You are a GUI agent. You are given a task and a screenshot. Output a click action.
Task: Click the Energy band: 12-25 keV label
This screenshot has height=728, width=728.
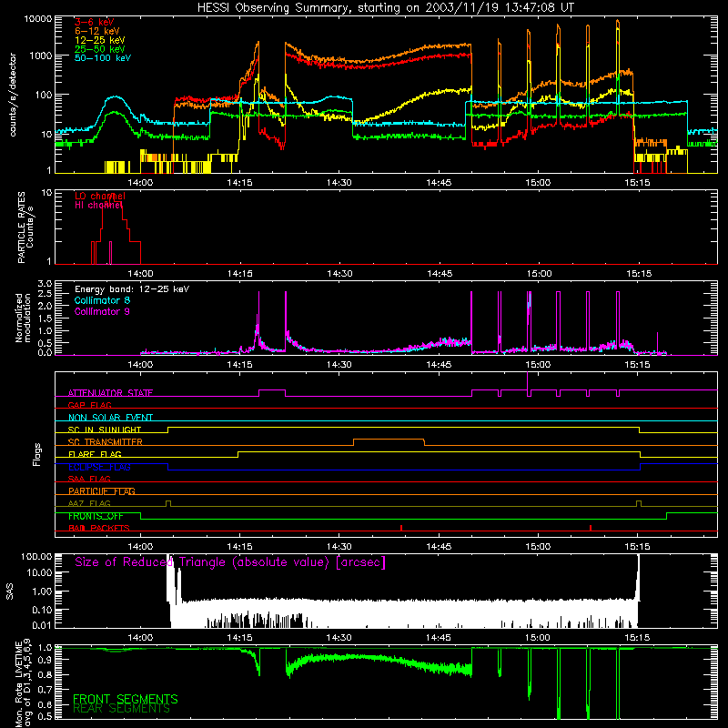pos(132,289)
